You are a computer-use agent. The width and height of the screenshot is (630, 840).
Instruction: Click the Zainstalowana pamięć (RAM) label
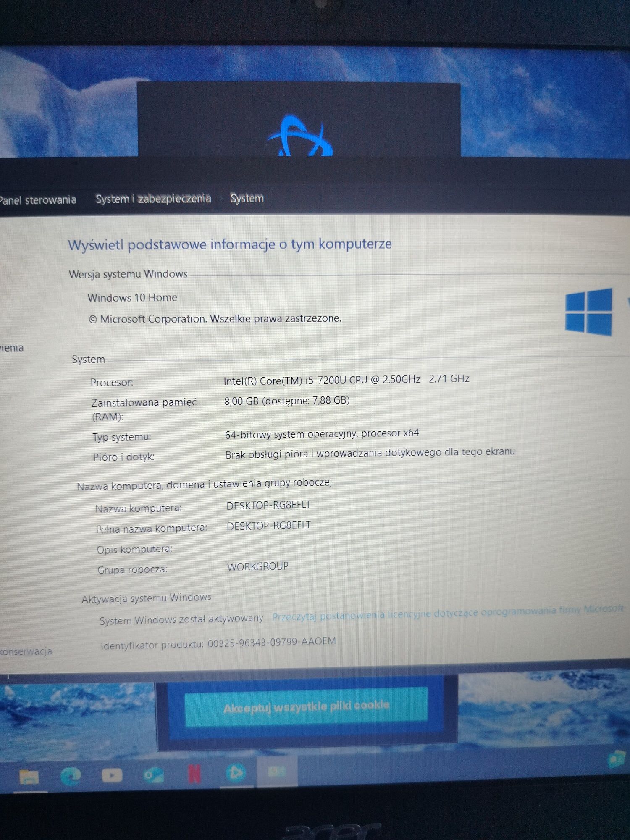point(144,409)
